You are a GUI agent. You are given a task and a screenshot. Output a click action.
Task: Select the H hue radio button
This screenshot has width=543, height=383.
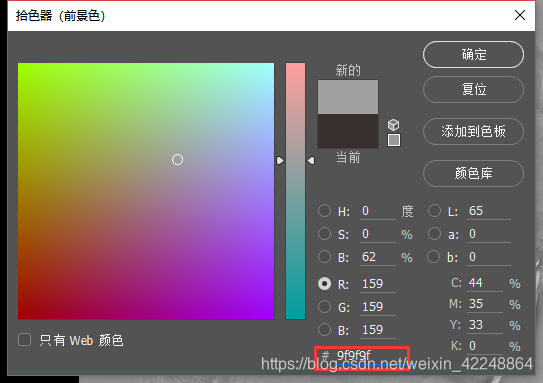(324, 211)
